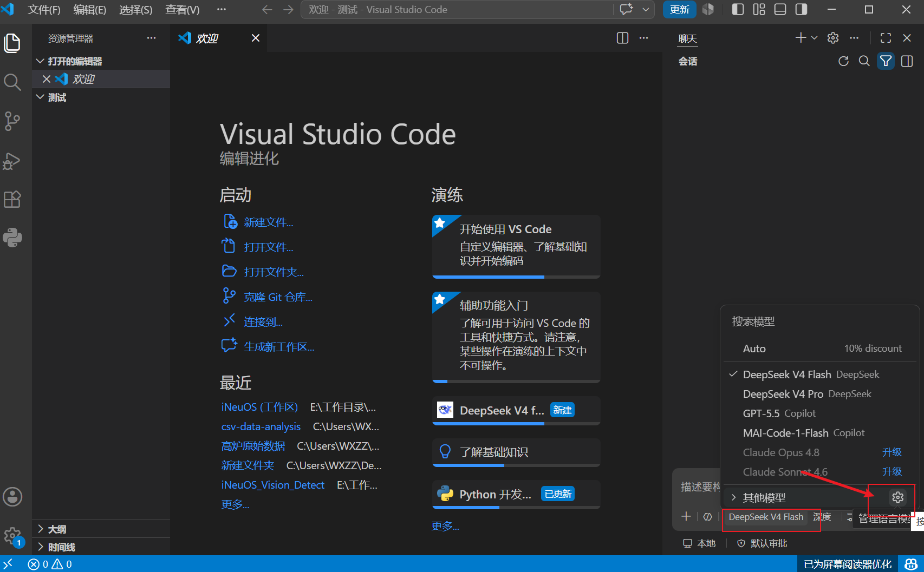This screenshot has width=924, height=572.
Task: Click the add context plus in chat input
Action: pyautogui.click(x=686, y=516)
